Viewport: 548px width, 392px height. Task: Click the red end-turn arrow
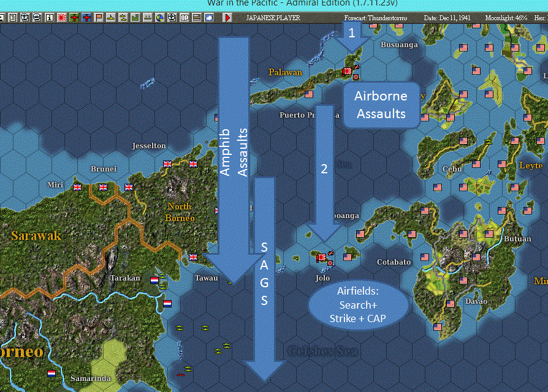227,17
